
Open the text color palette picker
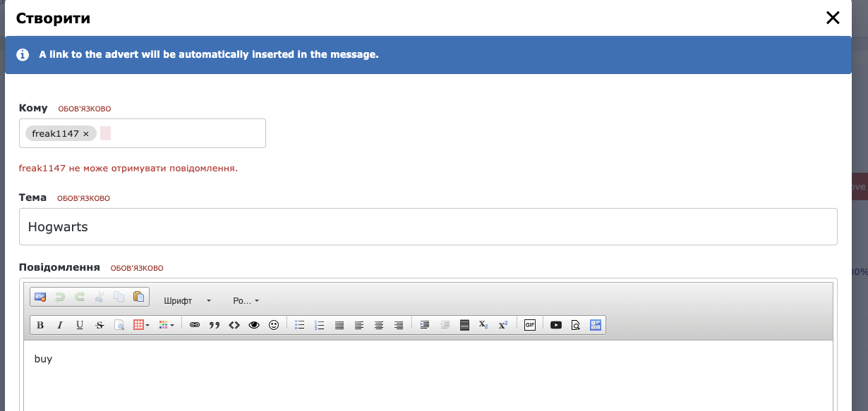click(x=167, y=325)
